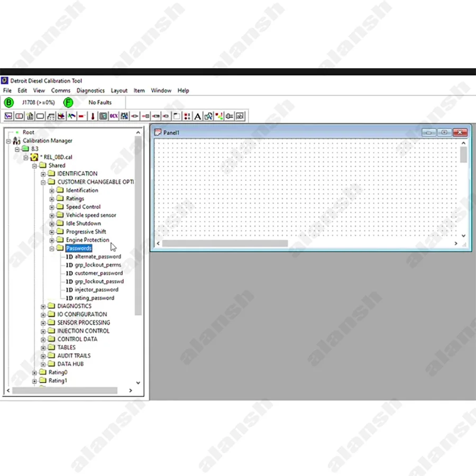
Task: Click the Panel1 scroll-down arrow
Action: (463, 236)
